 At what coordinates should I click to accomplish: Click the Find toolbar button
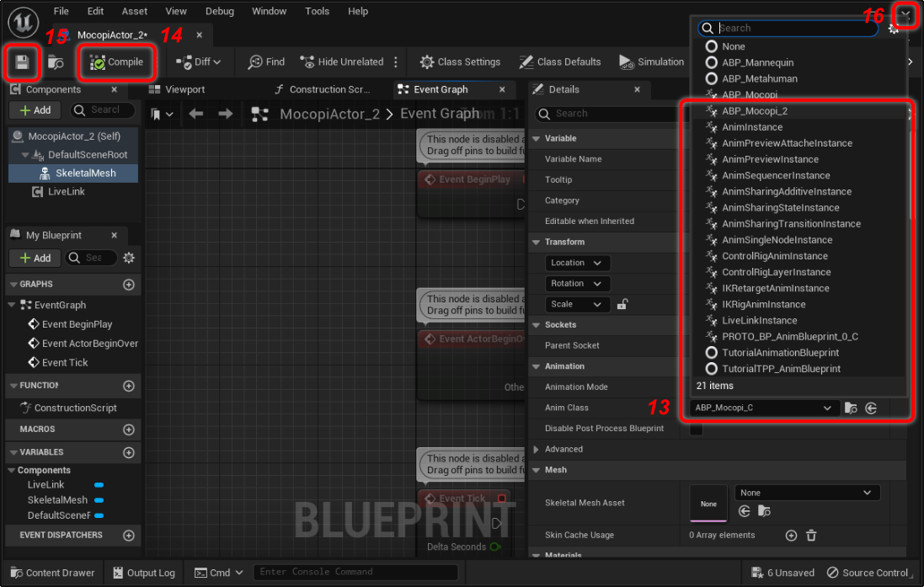click(x=266, y=62)
